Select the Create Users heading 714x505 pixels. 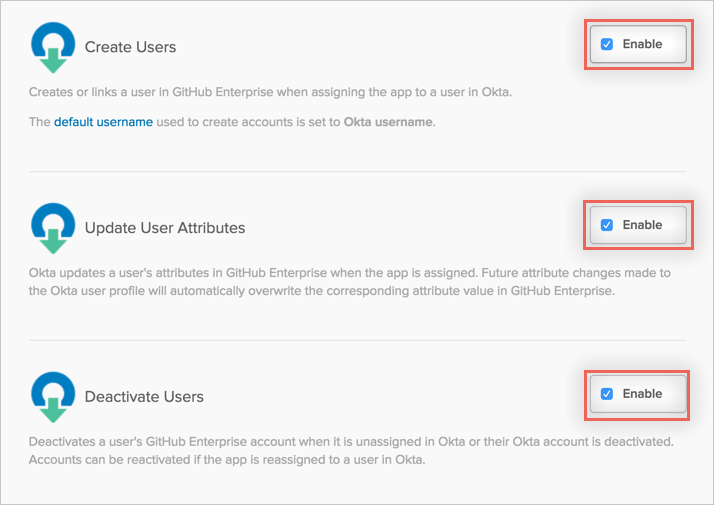tap(130, 47)
